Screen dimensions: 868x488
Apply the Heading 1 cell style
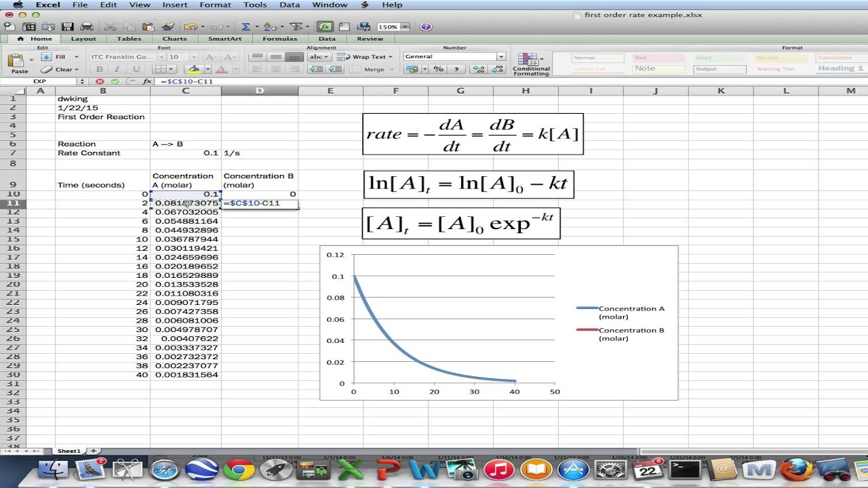(x=841, y=68)
